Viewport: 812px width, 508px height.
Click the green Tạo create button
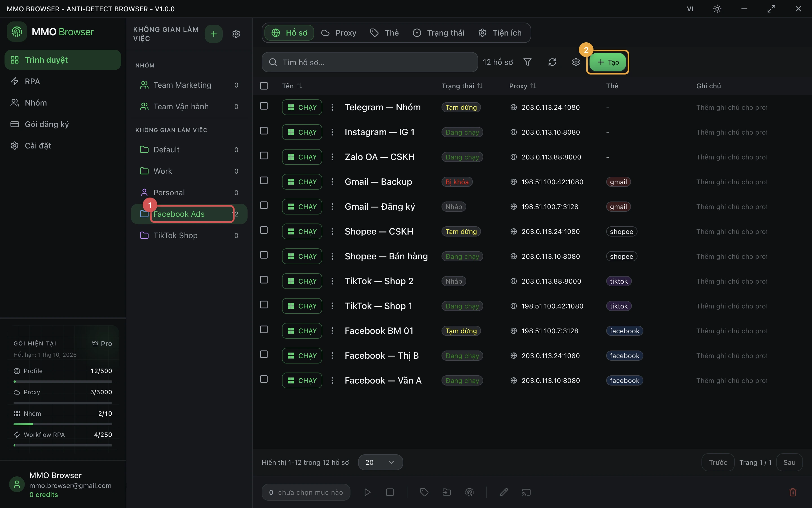(x=608, y=62)
